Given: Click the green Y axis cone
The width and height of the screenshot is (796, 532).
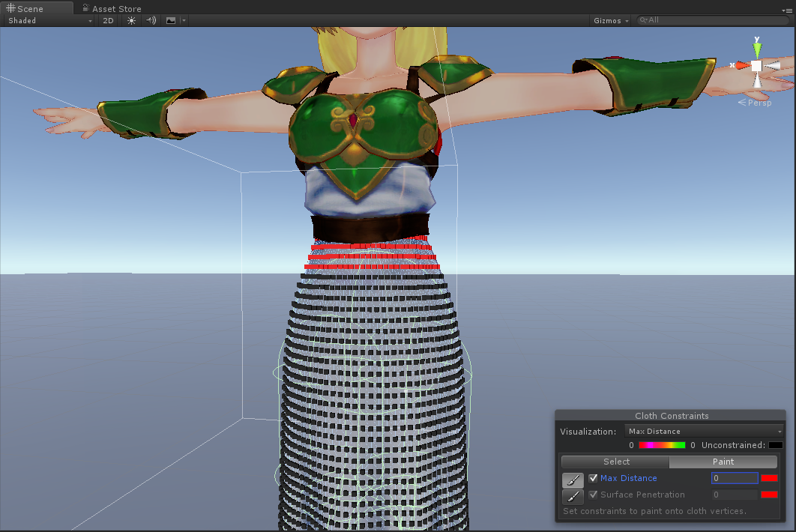Looking at the screenshot, I should [757, 49].
